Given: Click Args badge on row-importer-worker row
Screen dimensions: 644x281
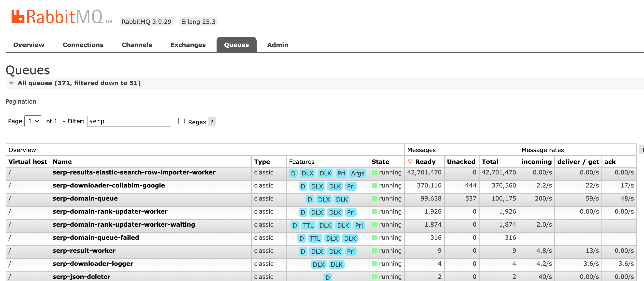Looking at the screenshot, I should click(357, 173).
